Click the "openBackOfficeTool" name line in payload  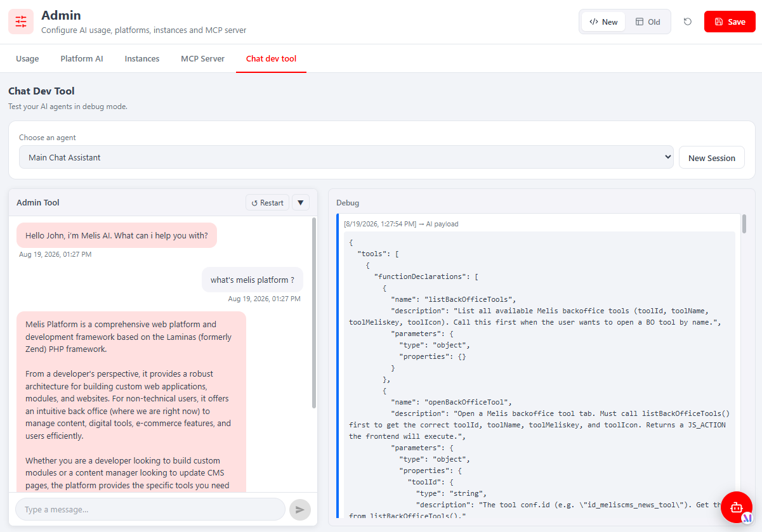tap(452, 402)
